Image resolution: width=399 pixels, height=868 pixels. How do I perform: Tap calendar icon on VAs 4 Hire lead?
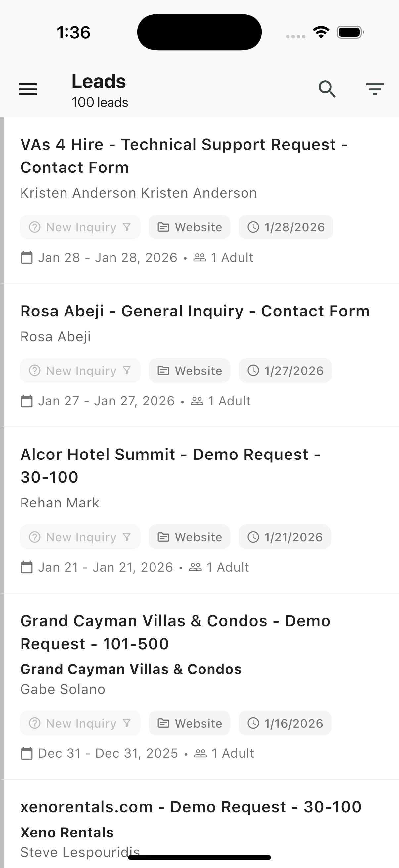(x=26, y=258)
